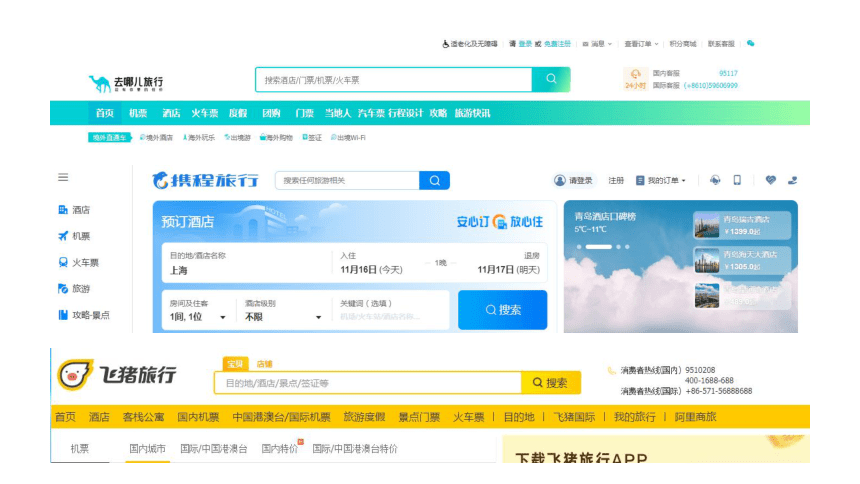
Task: Open the WeChat icon in Qunar top bar
Action: (750, 43)
